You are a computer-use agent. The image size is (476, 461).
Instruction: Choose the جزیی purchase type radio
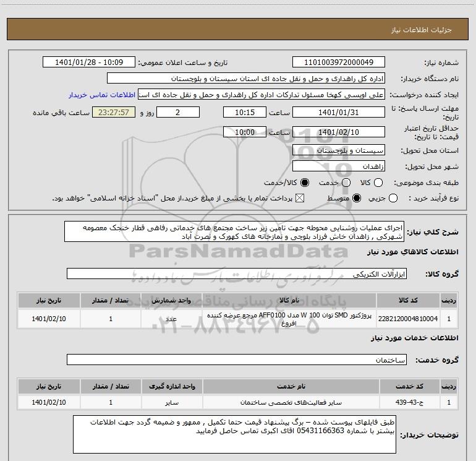[393, 199]
